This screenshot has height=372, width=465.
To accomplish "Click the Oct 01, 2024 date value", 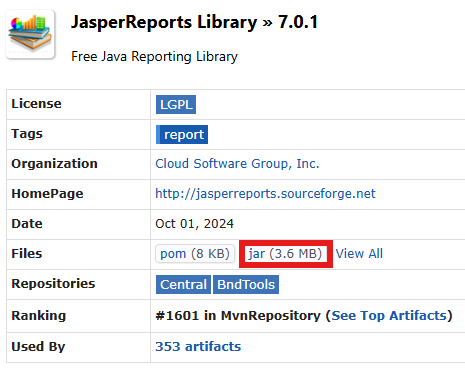I will (x=195, y=224).
